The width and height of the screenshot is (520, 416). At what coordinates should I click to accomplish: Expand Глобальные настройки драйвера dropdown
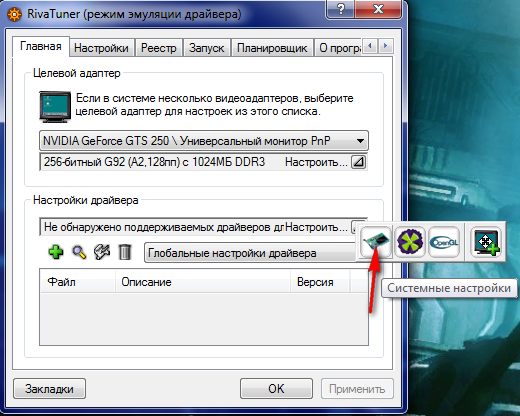tap(251, 253)
